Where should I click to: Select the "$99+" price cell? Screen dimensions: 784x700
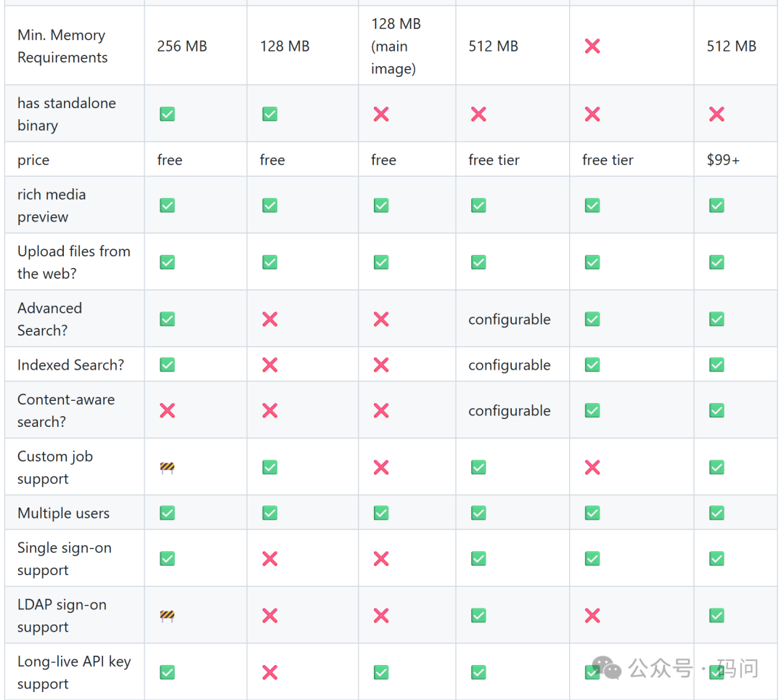[723, 160]
